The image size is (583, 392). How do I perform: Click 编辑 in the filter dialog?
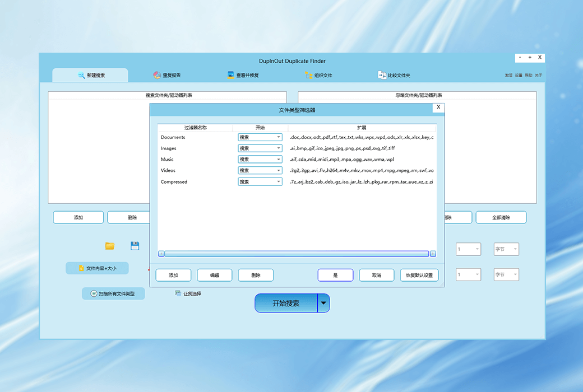(215, 276)
